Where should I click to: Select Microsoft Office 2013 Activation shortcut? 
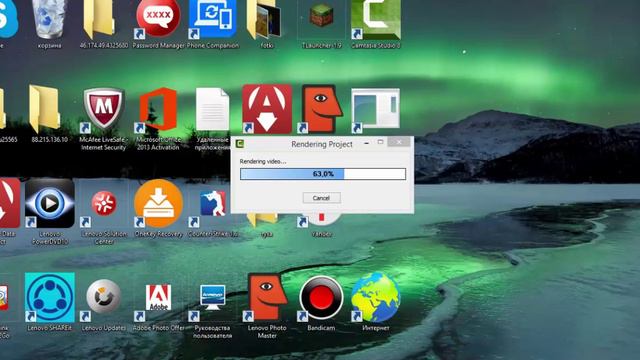(x=158, y=109)
